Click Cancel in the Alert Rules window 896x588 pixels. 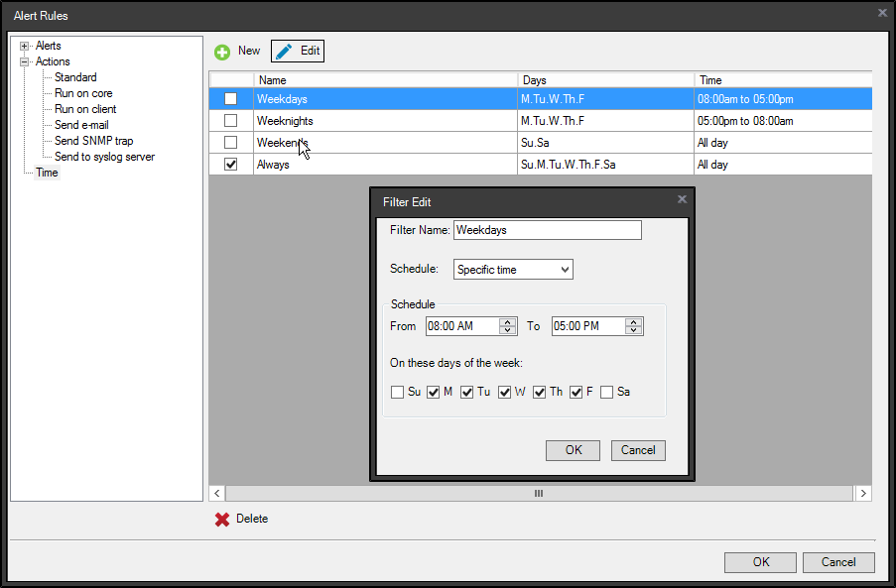(x=838, y=562)
